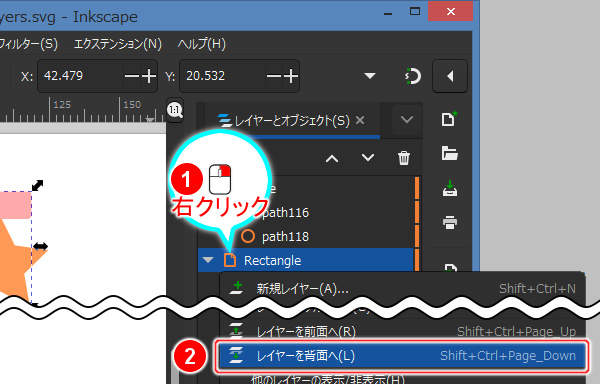This screenshot has width=600, height=384.
Task: Select the path118 object row
Action: point(306,236)
